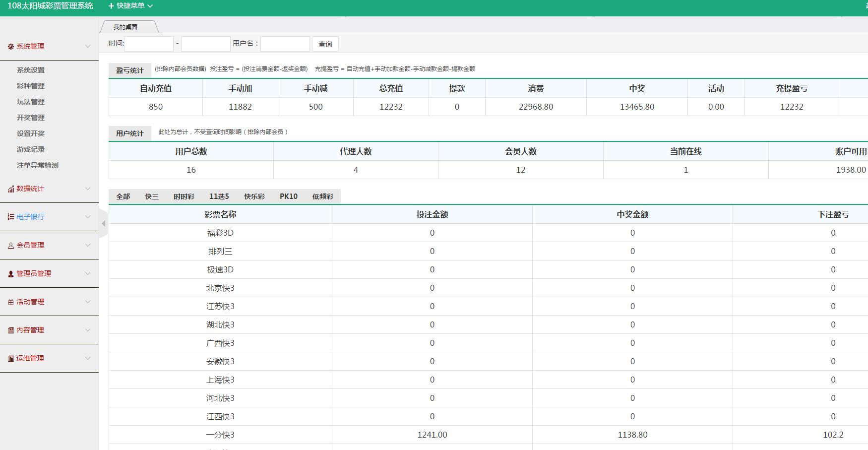Collapse the 系统管理 section chevron
Viewport: 868px width, 450px height.
(88, 47)
